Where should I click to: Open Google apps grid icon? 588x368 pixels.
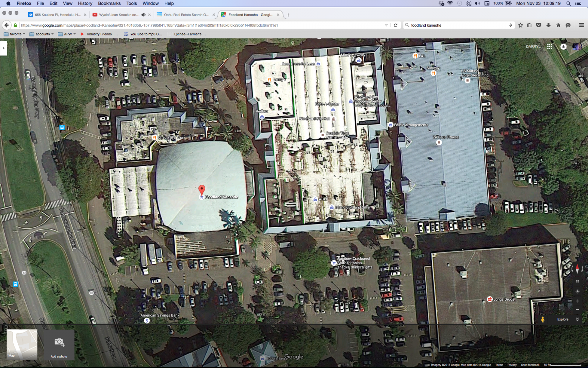(x=550, y=47)
